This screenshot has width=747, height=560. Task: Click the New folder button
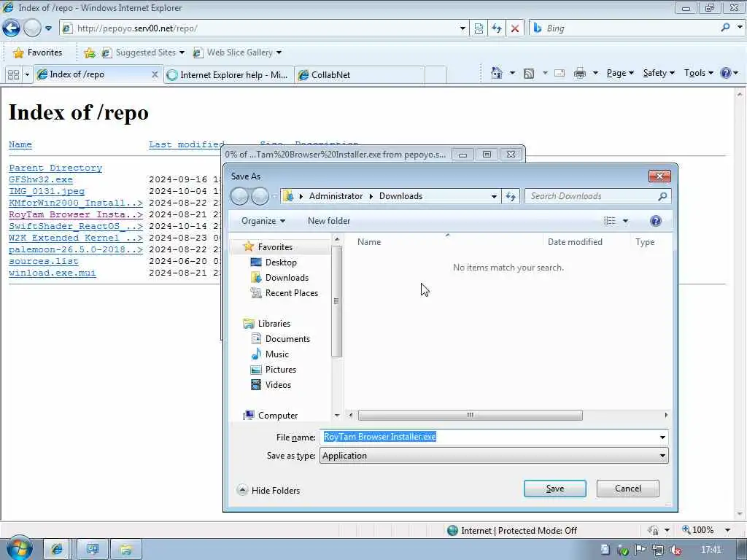(329, 221)
